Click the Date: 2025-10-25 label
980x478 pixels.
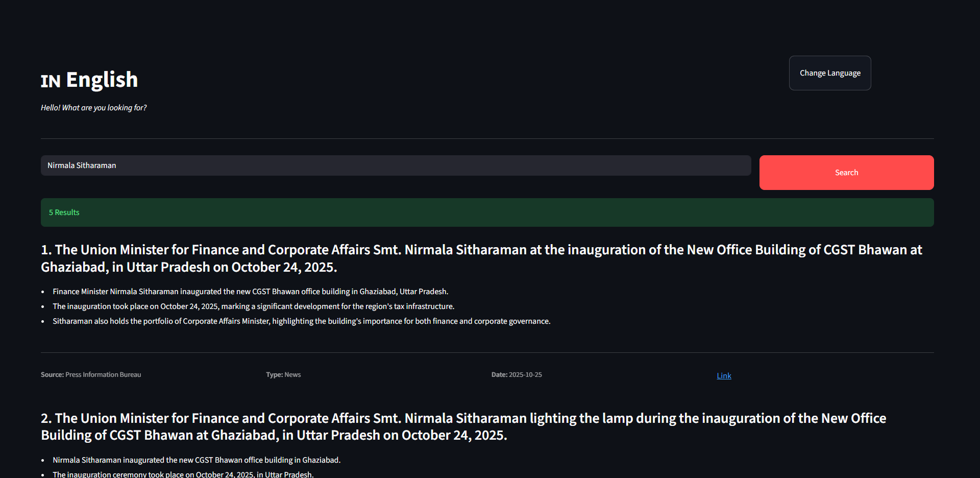(x=517, y=375)
